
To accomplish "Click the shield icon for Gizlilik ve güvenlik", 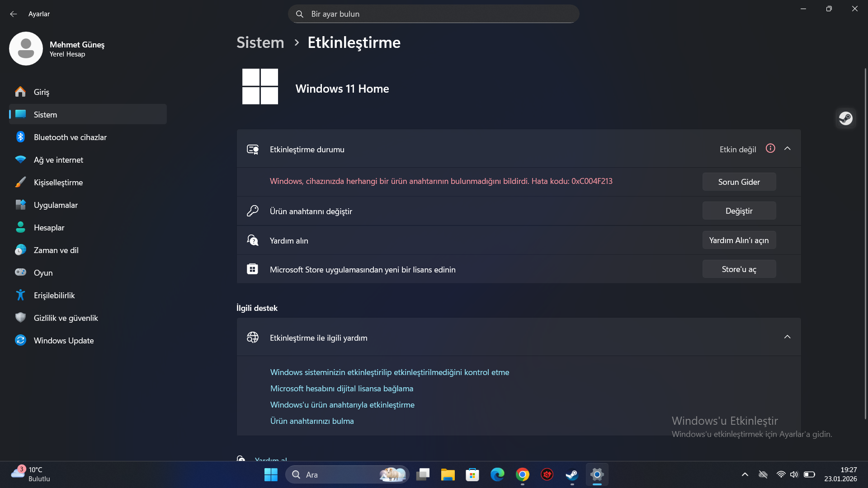I will [20, 318].
